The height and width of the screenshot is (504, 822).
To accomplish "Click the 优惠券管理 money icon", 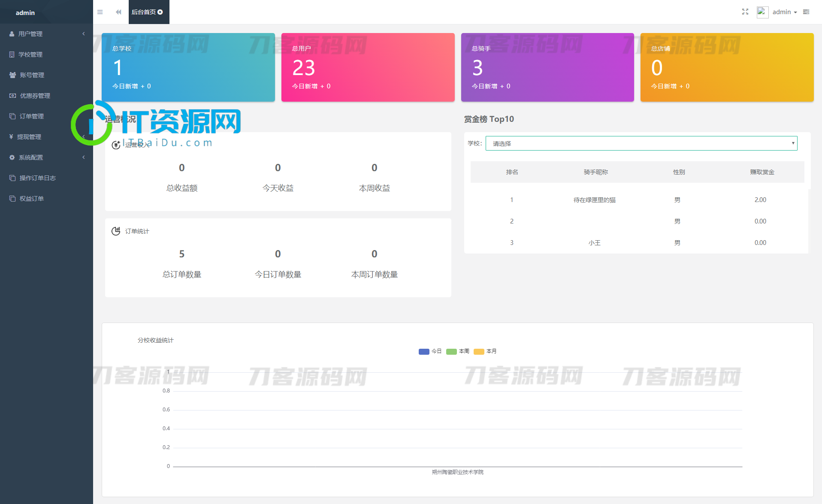I will [x=12, y=96].
